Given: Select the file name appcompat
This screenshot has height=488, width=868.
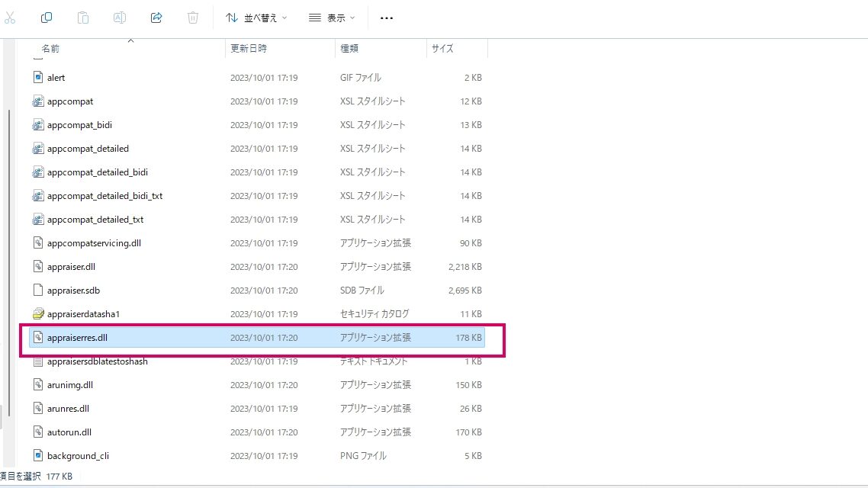Looking at the screenshot, I should click(70, 101).
